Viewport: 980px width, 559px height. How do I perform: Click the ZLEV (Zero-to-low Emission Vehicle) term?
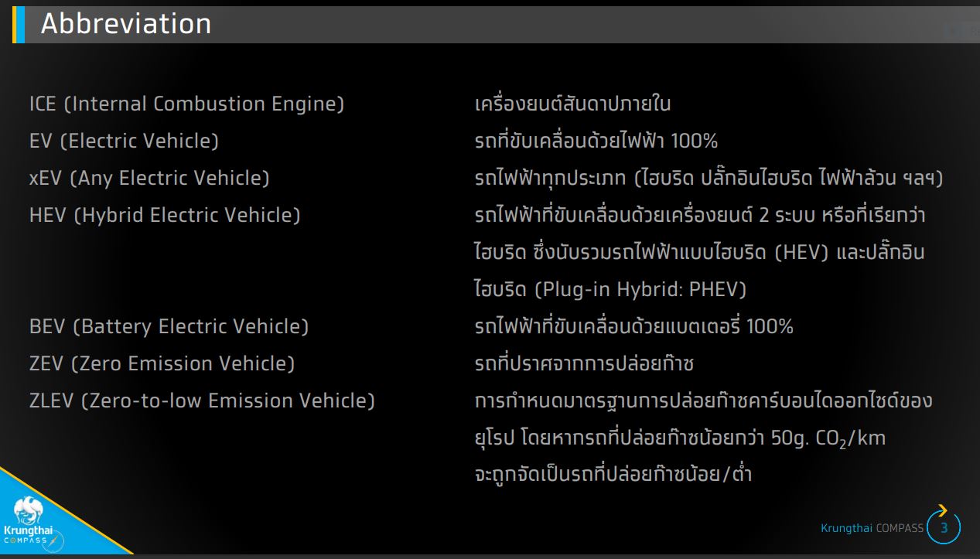(202, 401)
